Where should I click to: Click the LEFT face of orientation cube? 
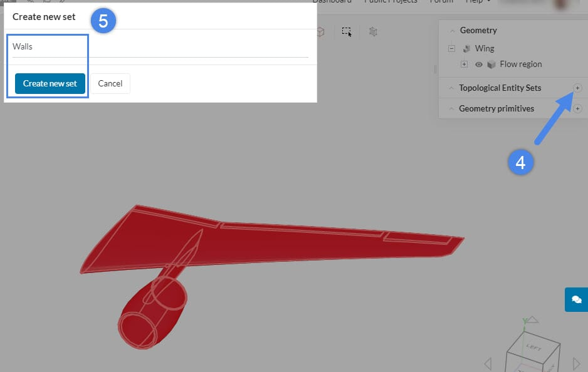(533, 348)
